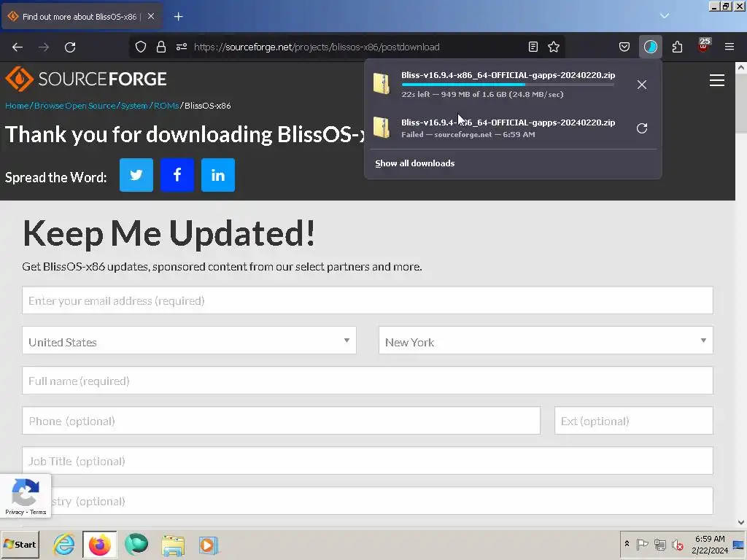Reload the page with the refresh icon
The height and width of the screenshot is (560, 747).
click(x=70, y=47)
